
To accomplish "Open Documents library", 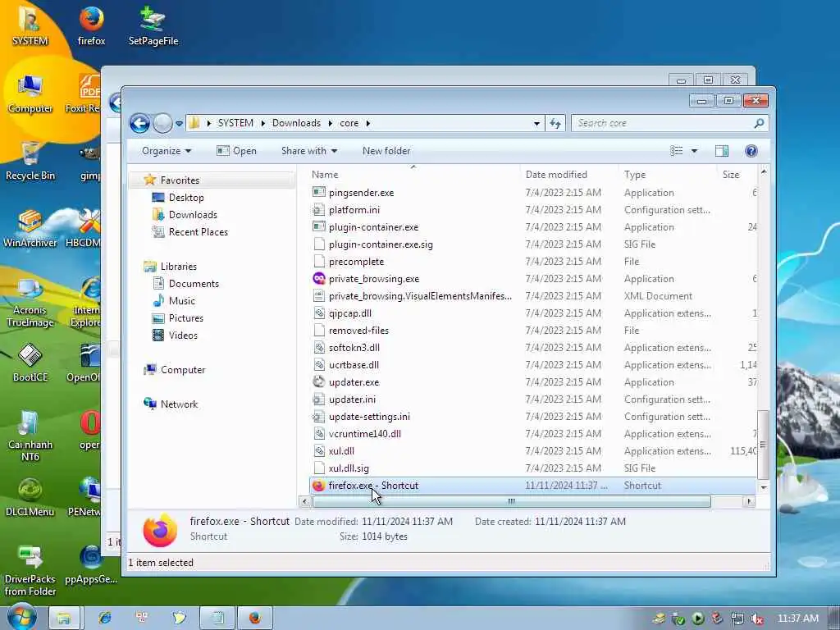I will (x=194, y=283).
